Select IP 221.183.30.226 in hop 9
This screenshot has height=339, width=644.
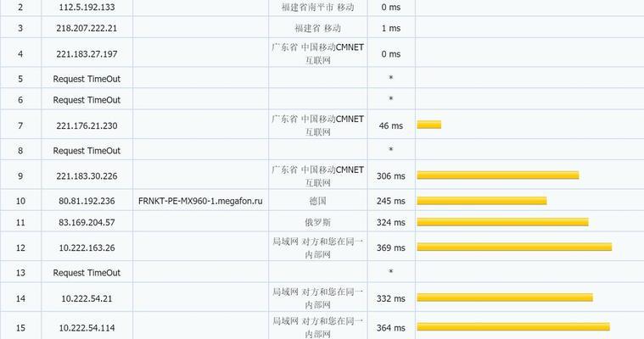pos(87,175)
